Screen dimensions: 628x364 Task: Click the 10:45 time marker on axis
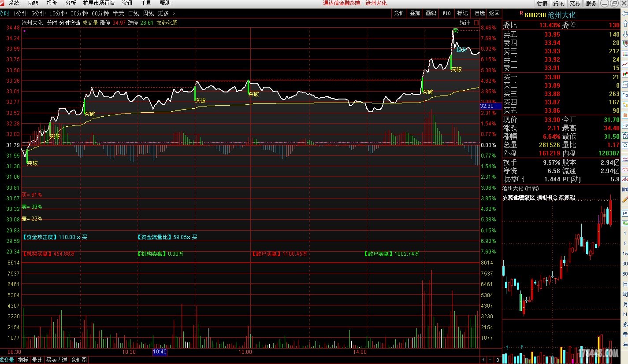click(x=160, y=352)
